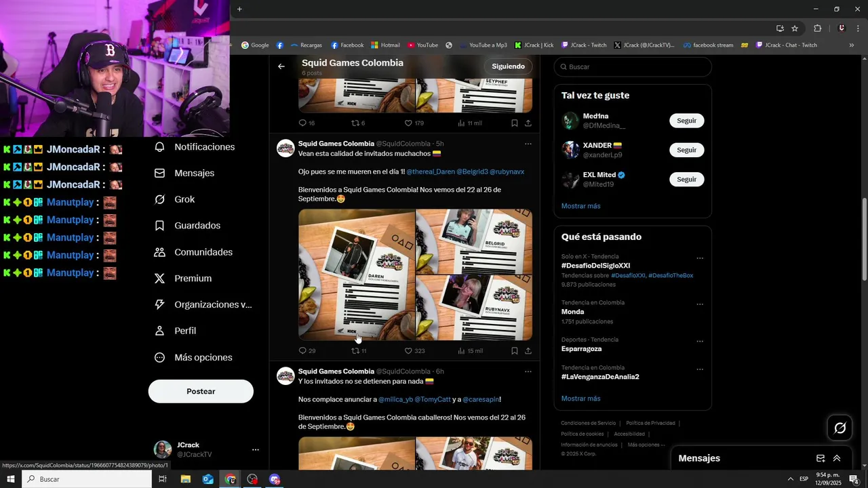
Task: Click Mostrar más under Tal vez te guste
Action: pyautogui.click(x=580, y=206)
